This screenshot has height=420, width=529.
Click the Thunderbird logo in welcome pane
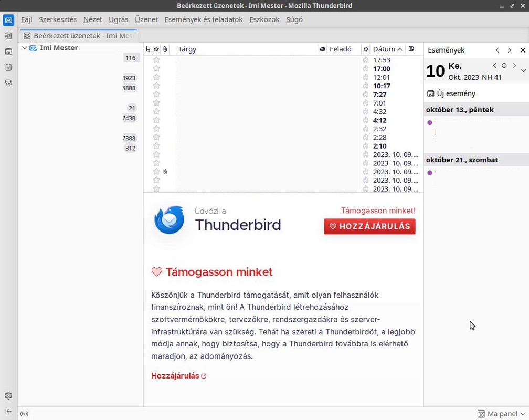coord(169,220)
